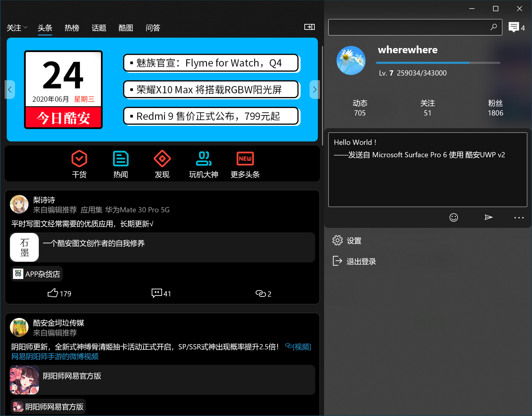The height and width of the screenshot is (416, 532).
Task: Click the send post arrow icon
Action: [488, 217]
